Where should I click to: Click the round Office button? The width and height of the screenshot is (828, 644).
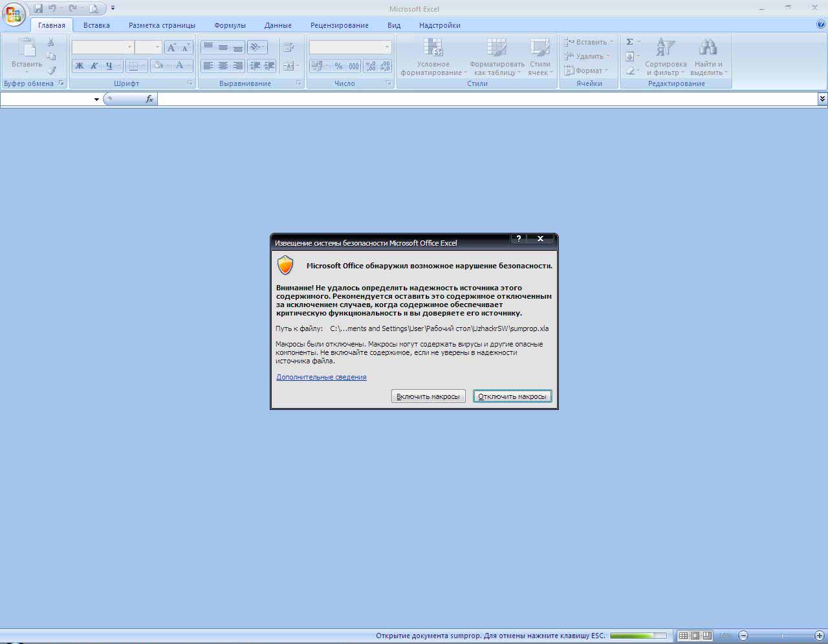[x=14, y=14]
